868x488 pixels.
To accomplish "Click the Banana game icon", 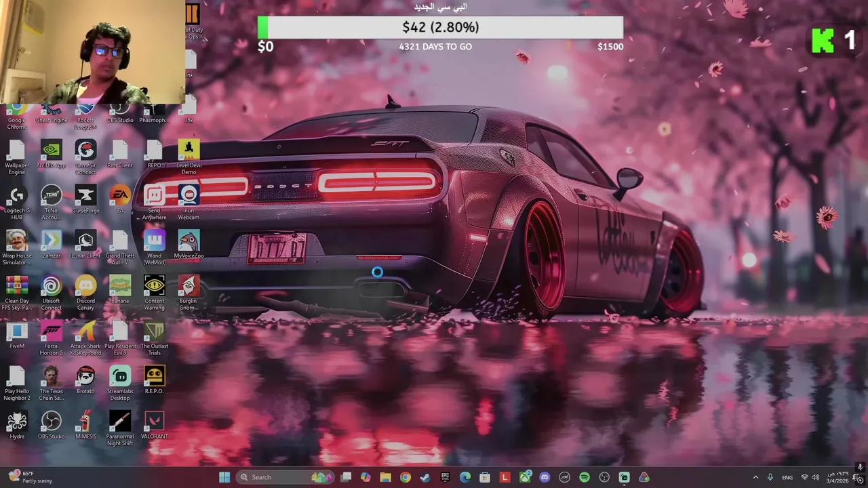I will (120, 290).
